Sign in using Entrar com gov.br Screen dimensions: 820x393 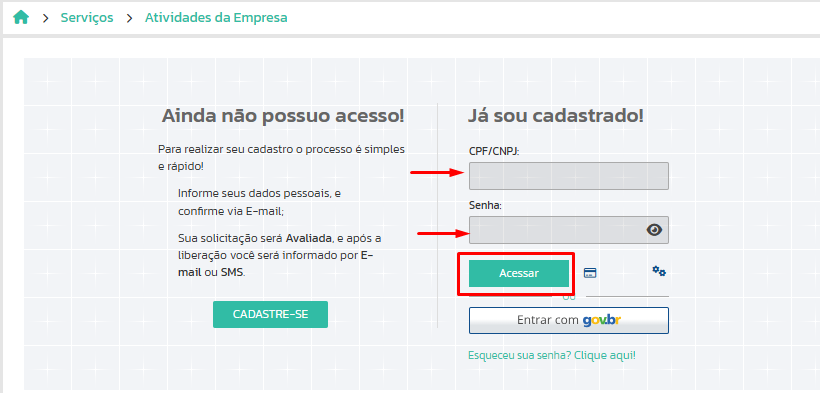tap(569, 320)
